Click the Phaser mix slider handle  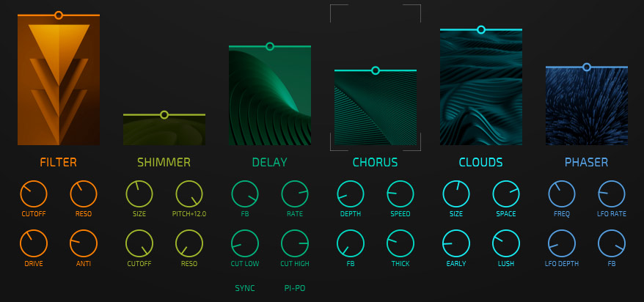587,67
